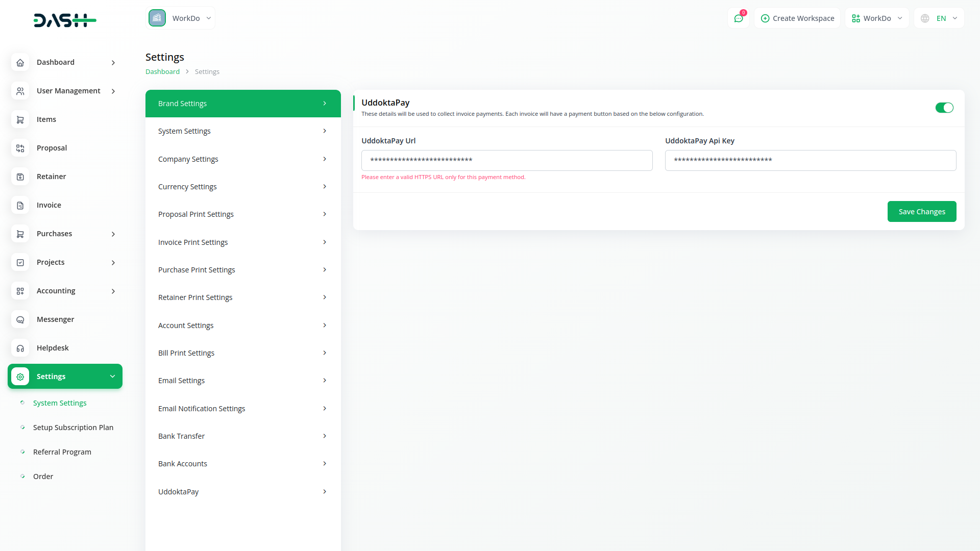Screen dimensions: 980x551
Task: Click the UddoktaPay Api Key input field
Action: coord(811,160)
